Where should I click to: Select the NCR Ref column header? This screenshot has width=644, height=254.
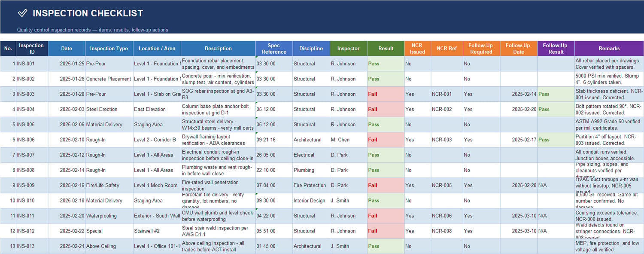coord(447,49)
